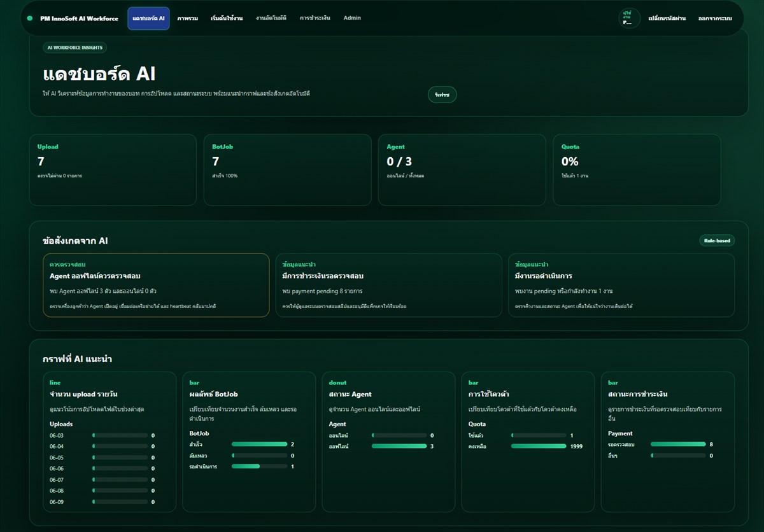Click the ข้อสังเกตจาก AI heading
The image size is (764, 532).
(75, 241)
